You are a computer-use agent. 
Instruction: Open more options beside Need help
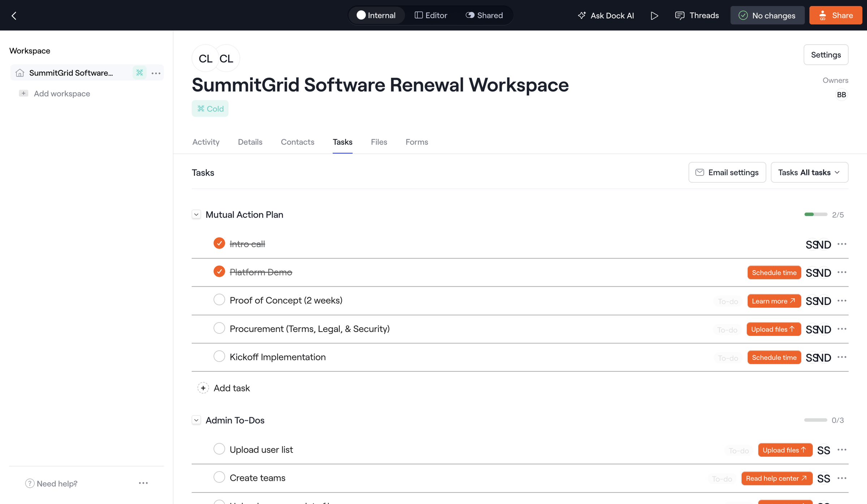[x=143, y=483]
